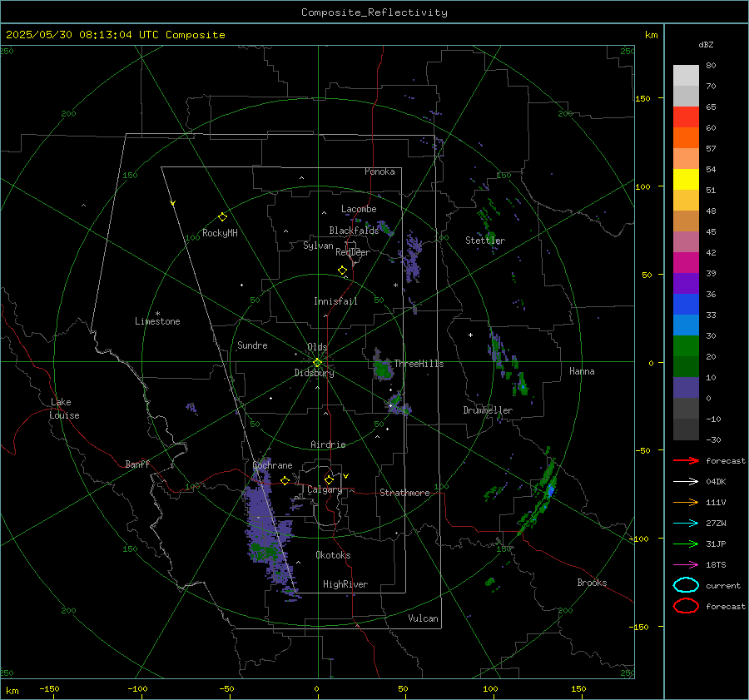Screen dimensions: 749x700
Task: Click the Lake Louise label
Action: [x=64, y=409]
